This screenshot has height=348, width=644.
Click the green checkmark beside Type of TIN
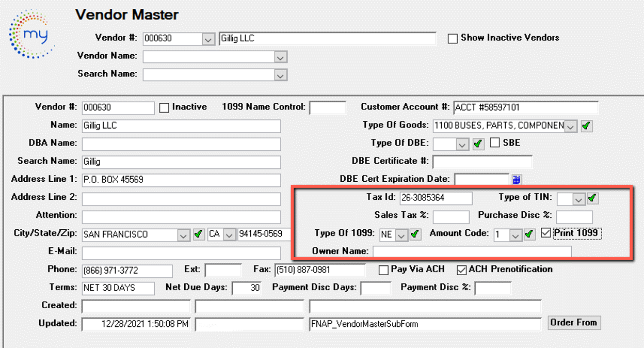[592, 198]
